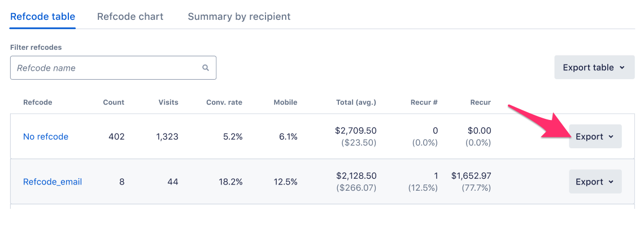
Task: Switch to the Refcode chart tab
Action: coord(130,16)
